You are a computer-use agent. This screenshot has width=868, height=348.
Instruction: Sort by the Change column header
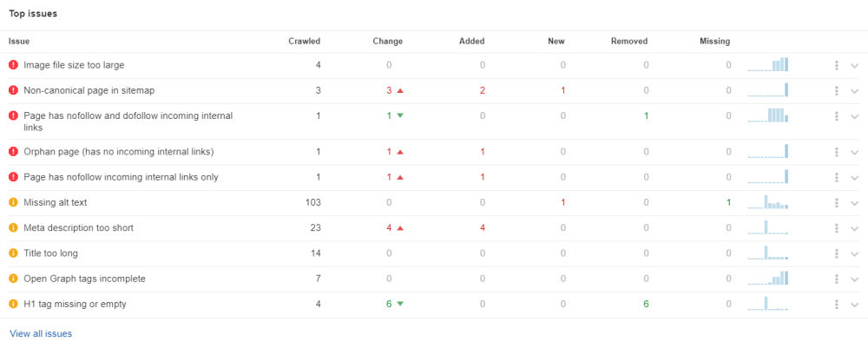[387, 41]
